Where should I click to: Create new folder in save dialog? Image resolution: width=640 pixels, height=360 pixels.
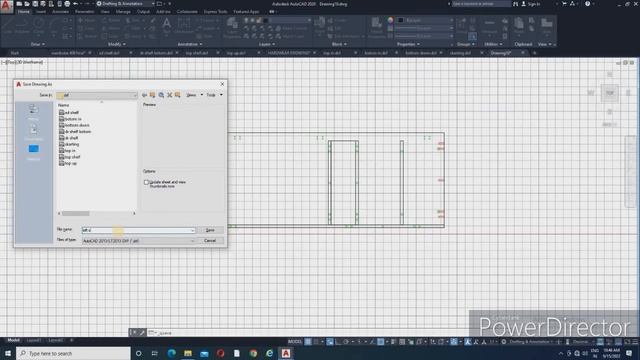tap(178, 95)
